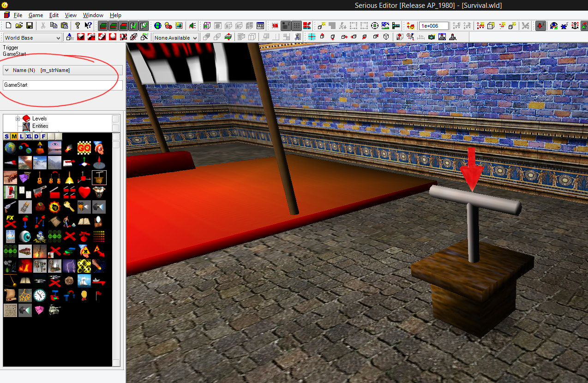The image size is (588, 383).
Task: Select the clock entity icon
Action: (x=40, y=295)
